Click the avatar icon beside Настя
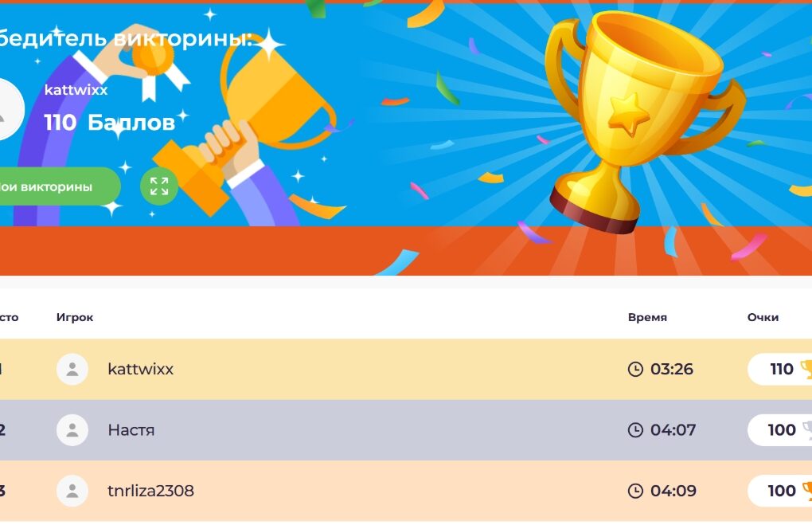Viewport: 812px width, 525px height. coord(72,430)
